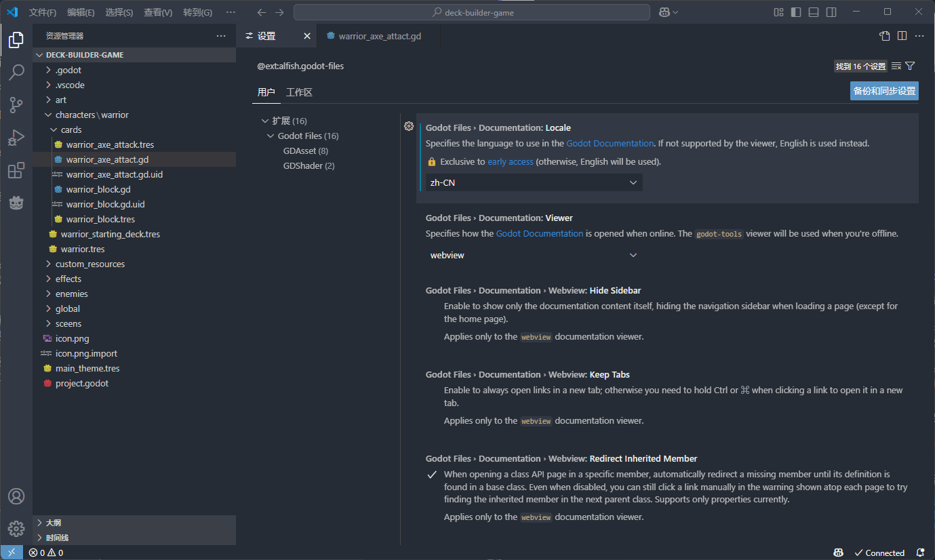Open Godot Documentation link in Locale description
The height and width of the screenshot is (560, 935).
[x=610, y=143]
